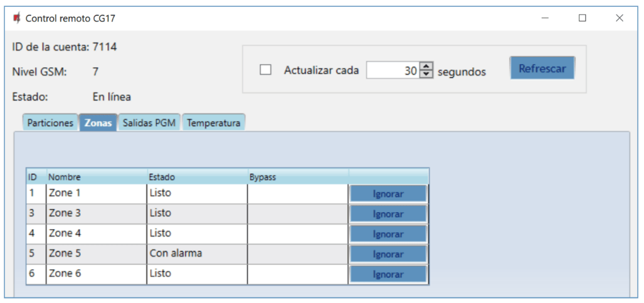Bypass Zone 4 with Ignorar button
The height and width of the screenshot is (303, 644).
tap(388, 234)
